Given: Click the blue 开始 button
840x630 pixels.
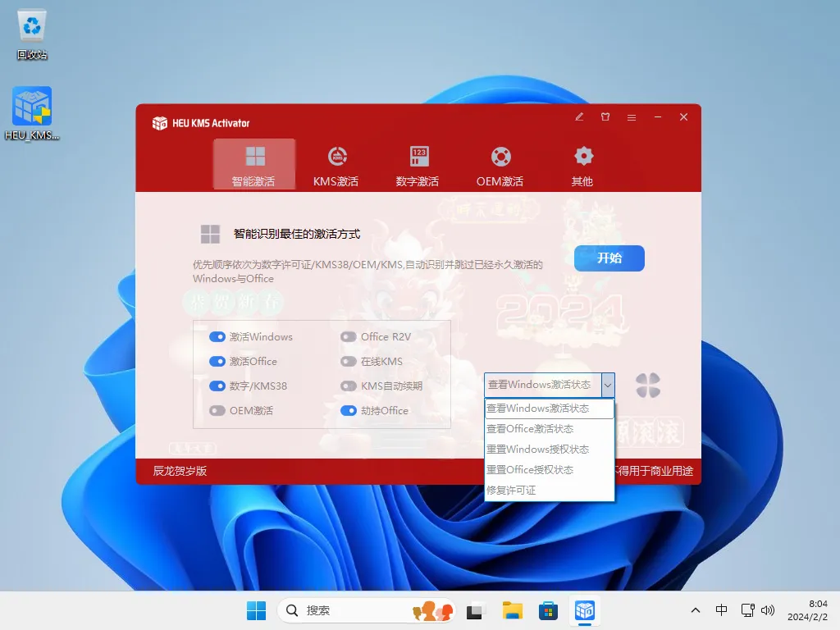Looking at the screenshot, I should pos(609,258).
